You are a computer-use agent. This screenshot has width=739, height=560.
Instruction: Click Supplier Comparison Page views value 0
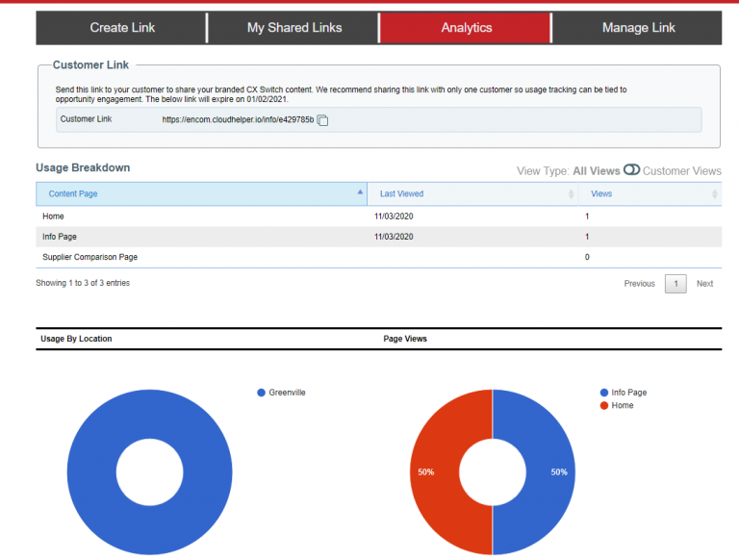pyautogui.click(x=587, y=257)
